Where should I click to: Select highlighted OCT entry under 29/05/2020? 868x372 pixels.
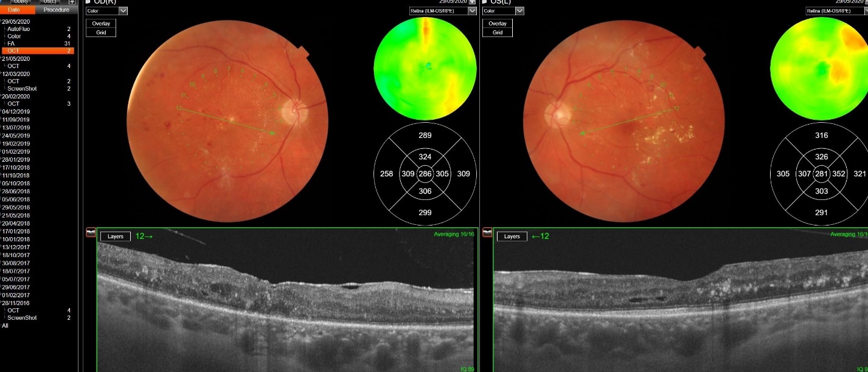click(39, 51)
